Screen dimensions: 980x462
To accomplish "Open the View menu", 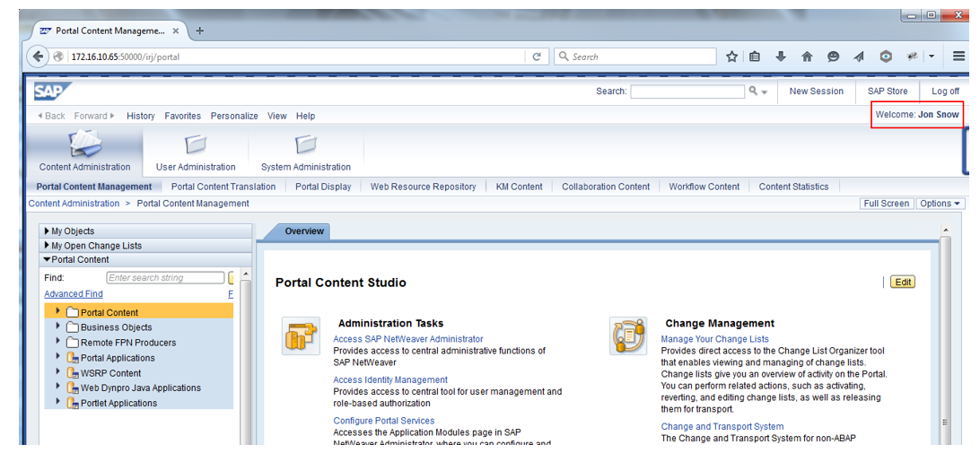I will pos(277,116).
